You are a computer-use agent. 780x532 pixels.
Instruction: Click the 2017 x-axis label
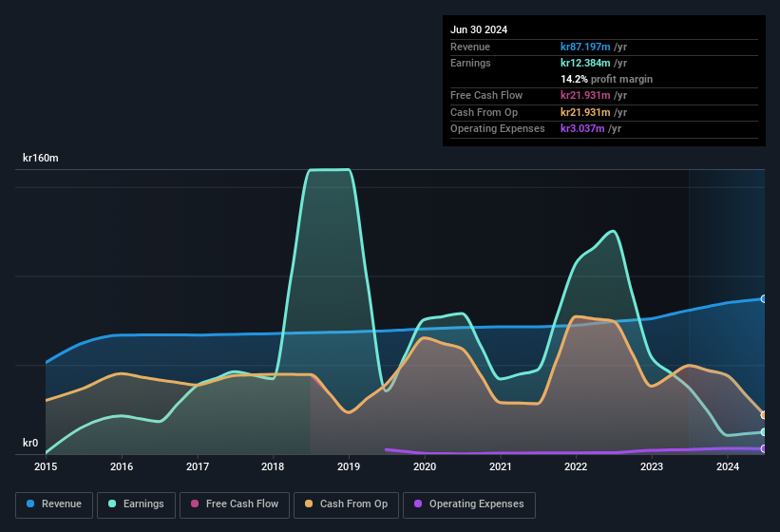click(x=198, y=466)
